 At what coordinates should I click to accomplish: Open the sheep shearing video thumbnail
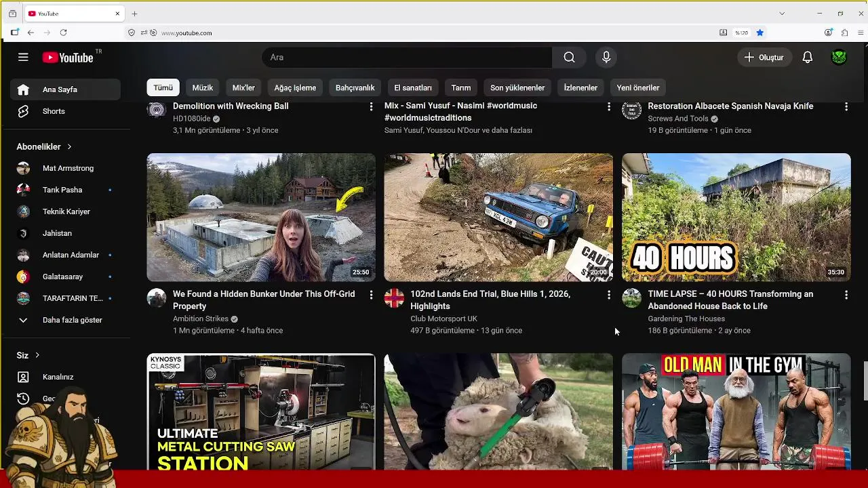click(x=498, y=411)
